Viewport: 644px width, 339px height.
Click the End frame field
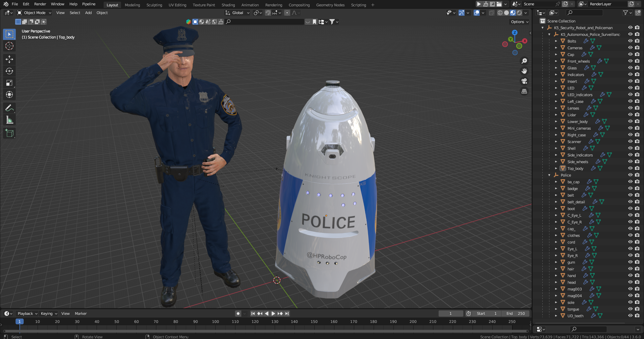(516, 314)
